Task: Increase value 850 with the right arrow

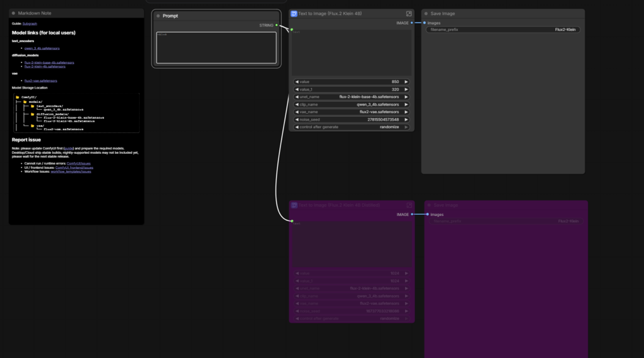Action: pyautogui.click(x=406, y=82)
